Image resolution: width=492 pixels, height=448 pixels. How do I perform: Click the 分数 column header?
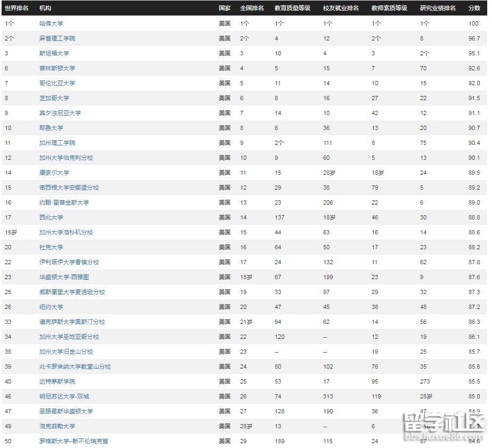point(474,9)
